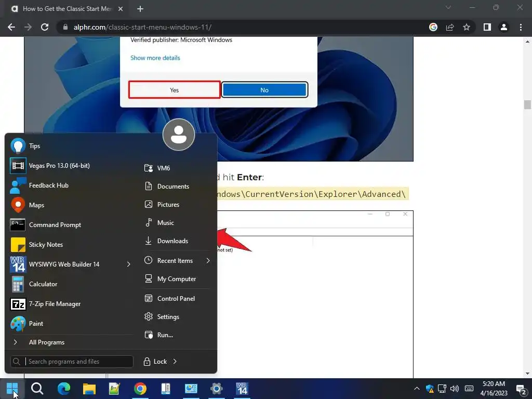Launch Vegas Pro 13.0 (64-bit)
The width and height of the screenshot is (532, 399).
coord(70,166)
